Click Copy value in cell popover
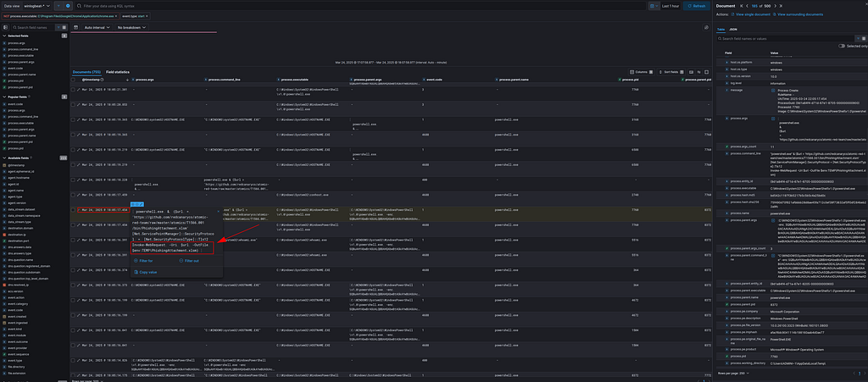 pyautogui.click(x=146, y=272)
